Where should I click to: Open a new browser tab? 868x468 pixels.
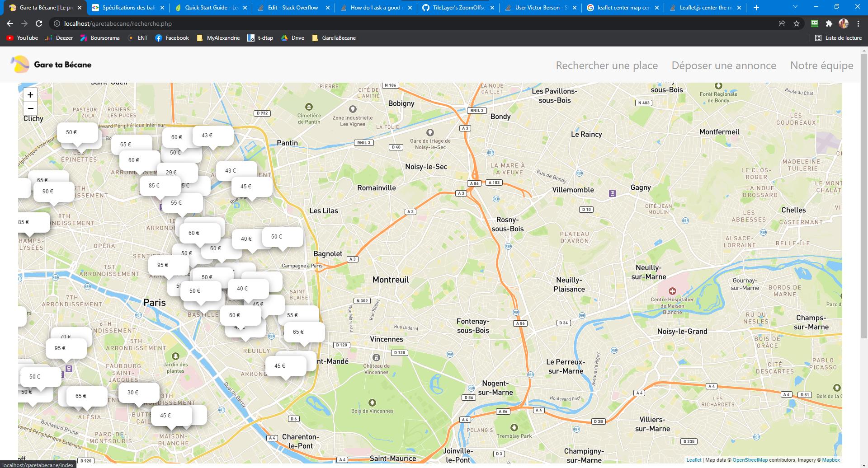click(756, 8)
